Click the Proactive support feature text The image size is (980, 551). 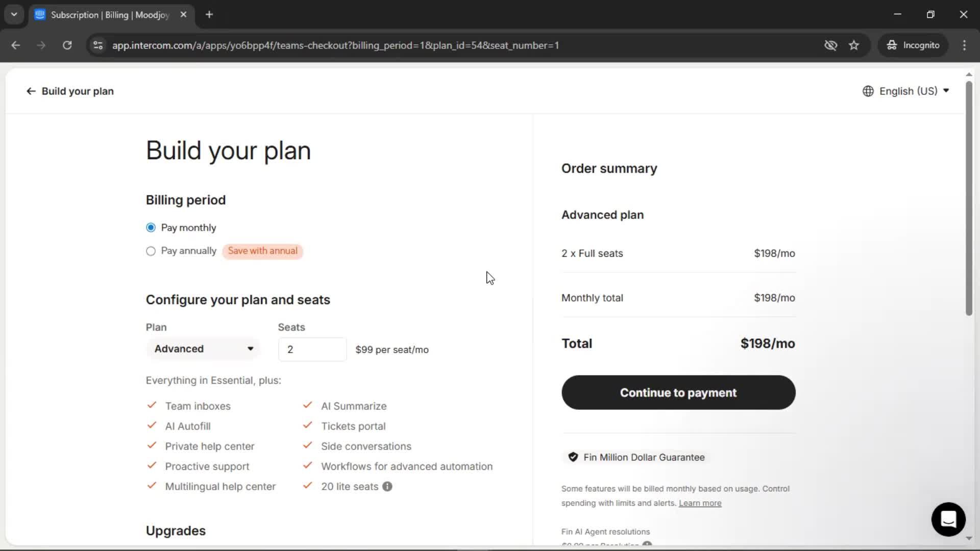coord(207,467)
